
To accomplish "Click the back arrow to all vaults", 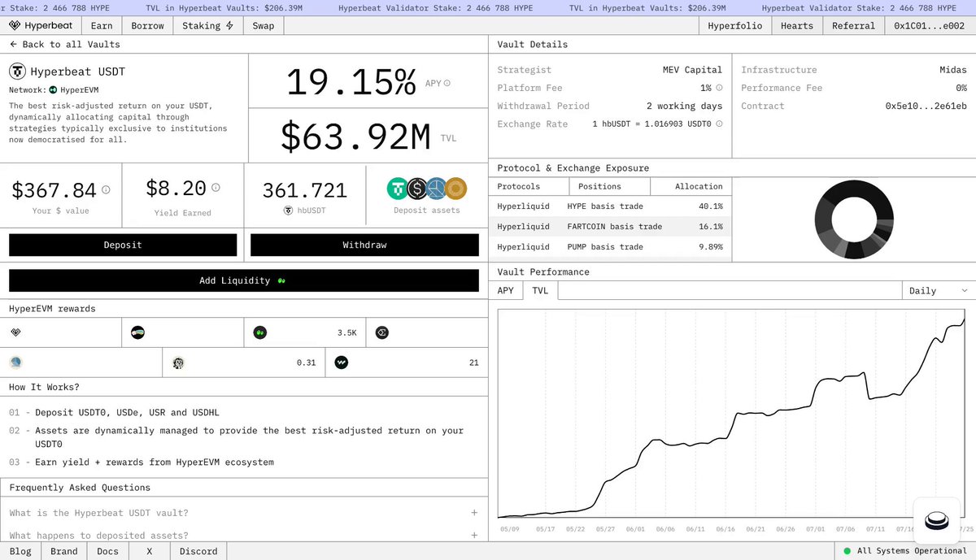I will coord(14,44).
